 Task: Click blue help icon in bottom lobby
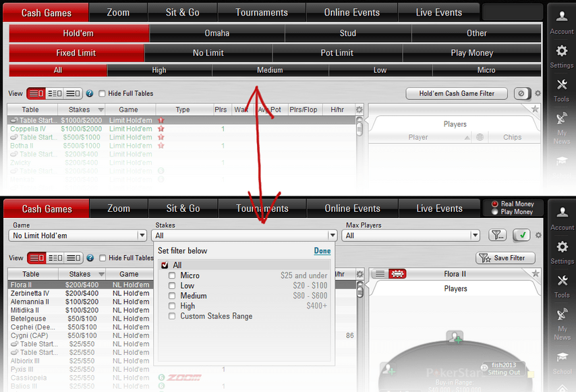(x=90, y=258)
